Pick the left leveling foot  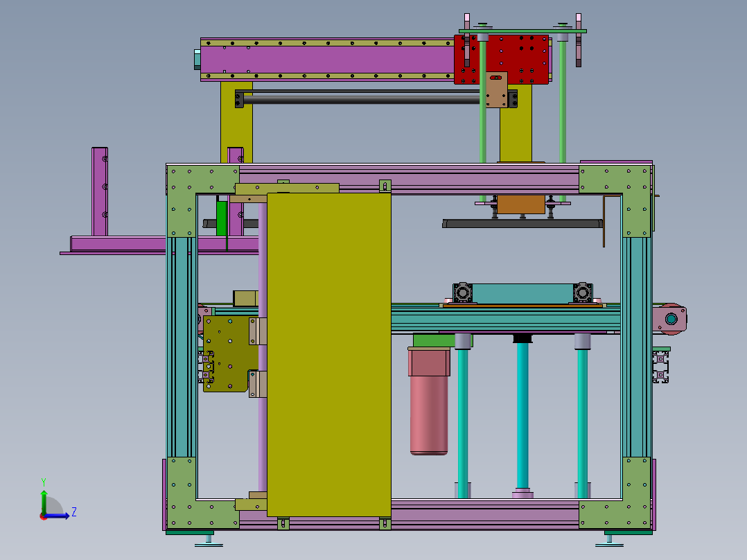pos(209,541)
